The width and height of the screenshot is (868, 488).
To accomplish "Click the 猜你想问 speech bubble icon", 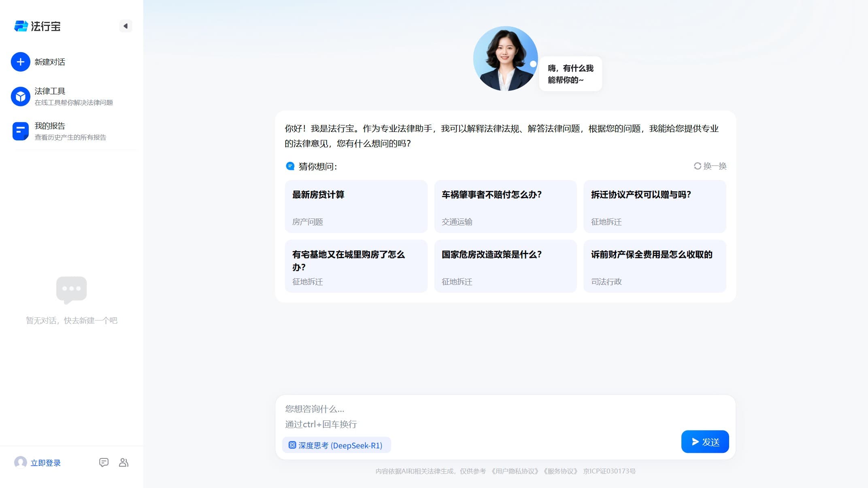I will (289, 166).
